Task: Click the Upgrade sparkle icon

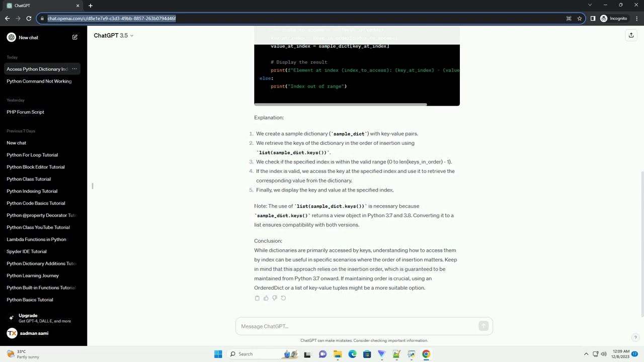Action: point(11,318)
